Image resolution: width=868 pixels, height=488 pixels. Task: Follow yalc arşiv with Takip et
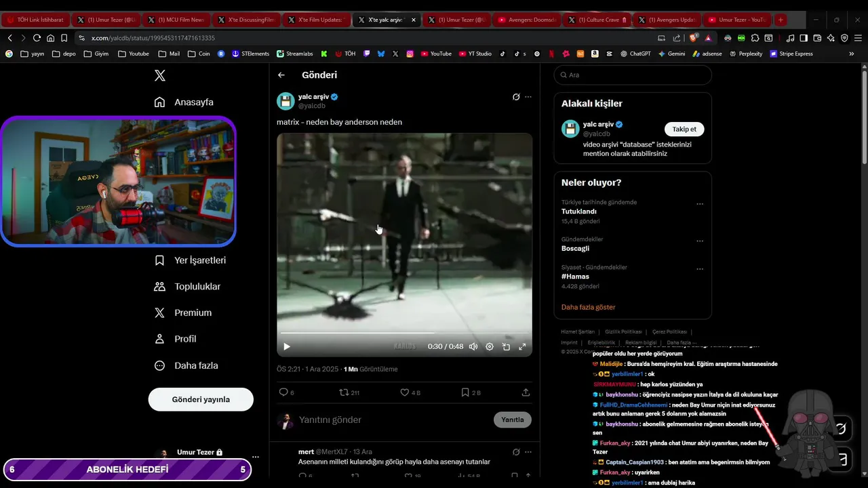684,129
